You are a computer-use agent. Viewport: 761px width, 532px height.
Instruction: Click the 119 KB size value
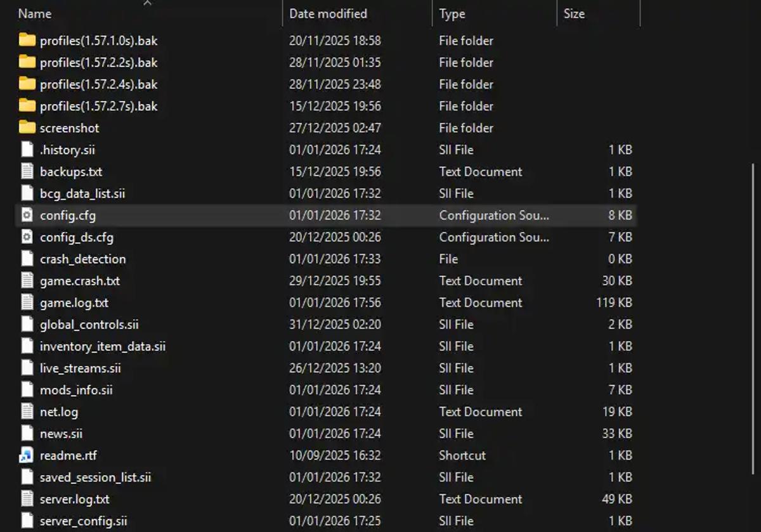614,302
